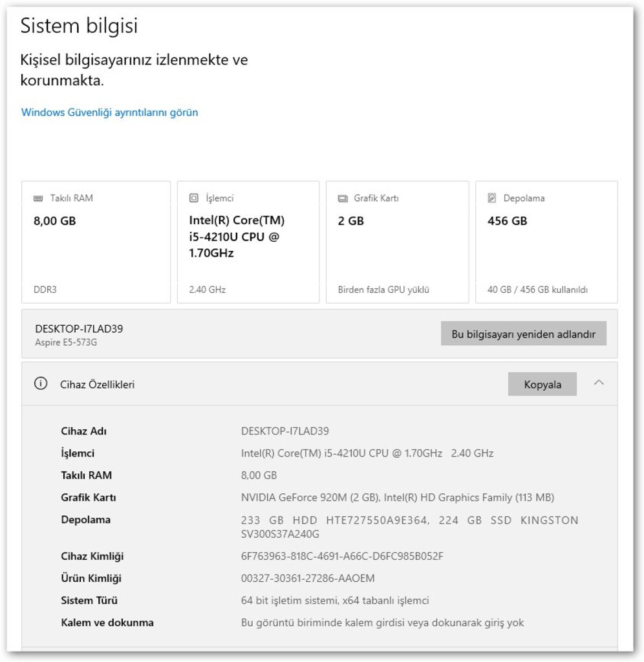Open Windows Güvenliği ayrıntılarını görün link
The width and height of the screenshot is (644, 662).
tap(109, 112)
